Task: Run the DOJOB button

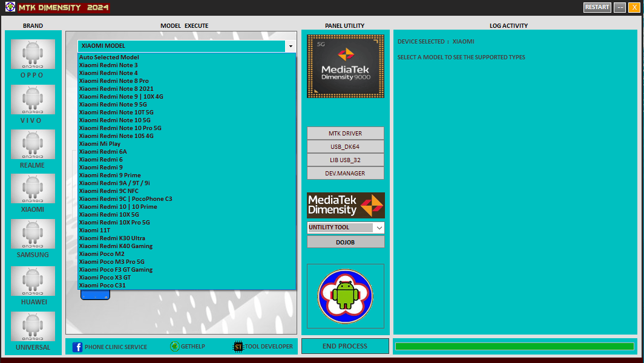Action: tap(346, 242)
